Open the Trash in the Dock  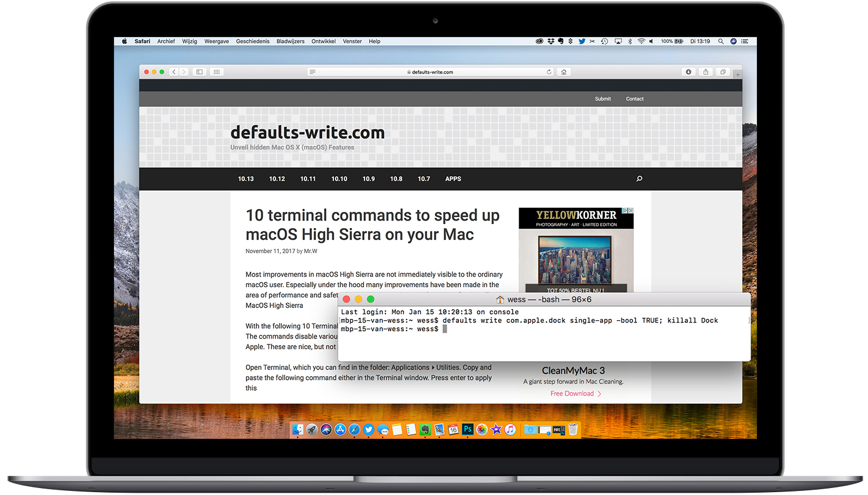click(x=573, y=429)
